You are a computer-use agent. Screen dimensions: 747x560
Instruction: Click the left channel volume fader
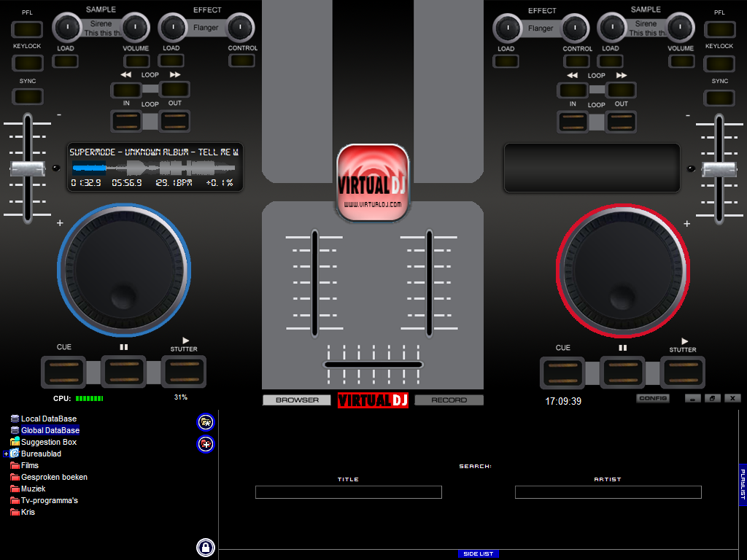[314, 283]
